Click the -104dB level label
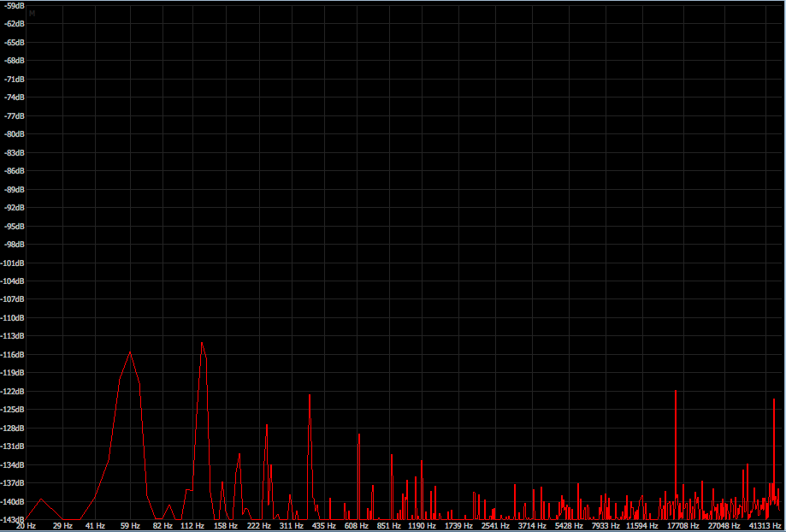Image resolution: width=786 pixels, height=532 pixels. pos(13,281)
